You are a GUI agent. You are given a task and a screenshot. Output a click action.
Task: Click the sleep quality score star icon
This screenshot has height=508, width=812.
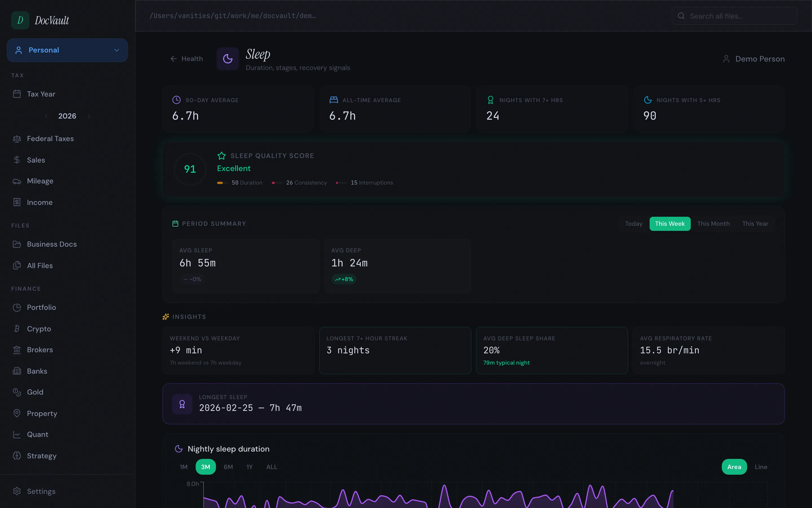(221, 156)
